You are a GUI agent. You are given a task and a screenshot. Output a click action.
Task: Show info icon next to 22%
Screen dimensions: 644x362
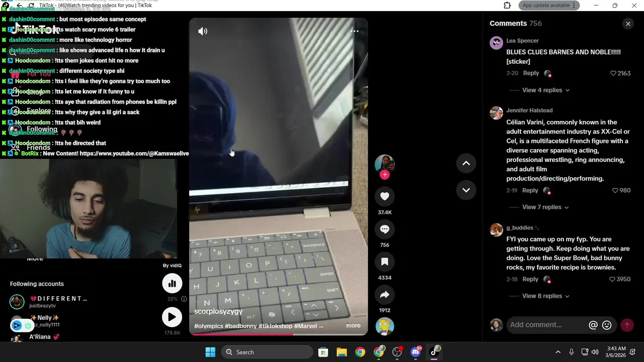point(184,299)
